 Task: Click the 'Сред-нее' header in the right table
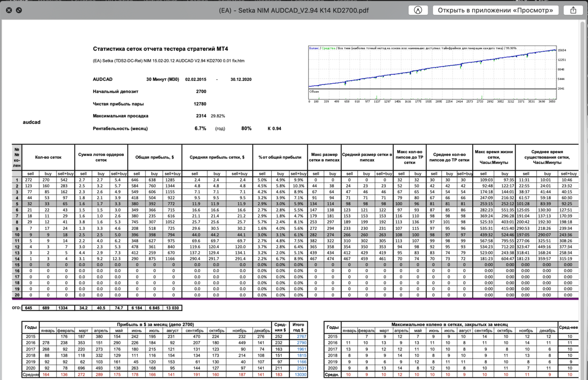click(x=568, y=327)
